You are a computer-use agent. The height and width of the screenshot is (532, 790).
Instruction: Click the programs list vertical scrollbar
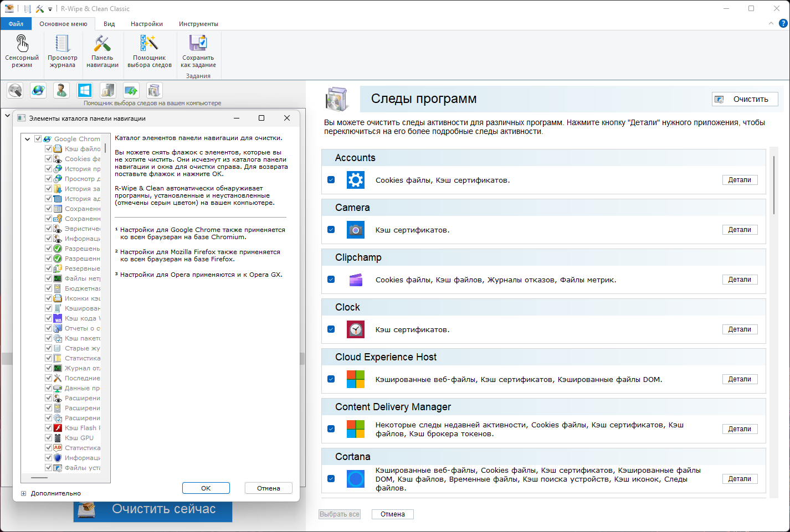pos(774,185)
